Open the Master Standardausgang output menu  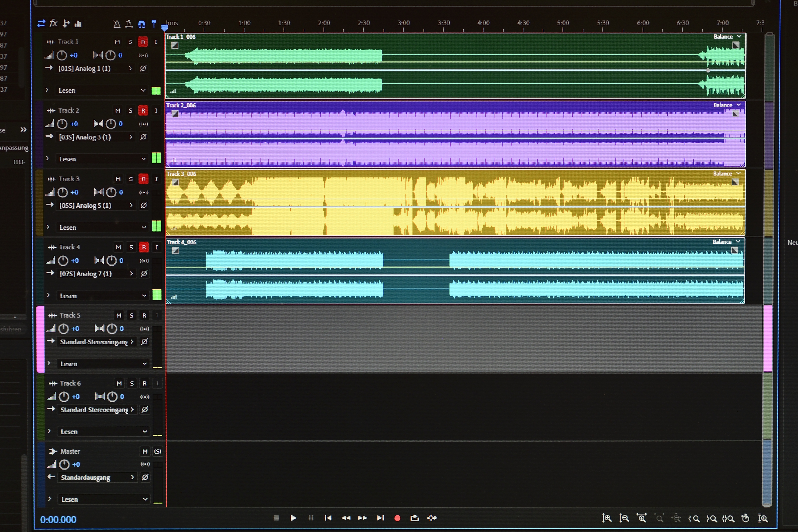[x=98, y=478]
